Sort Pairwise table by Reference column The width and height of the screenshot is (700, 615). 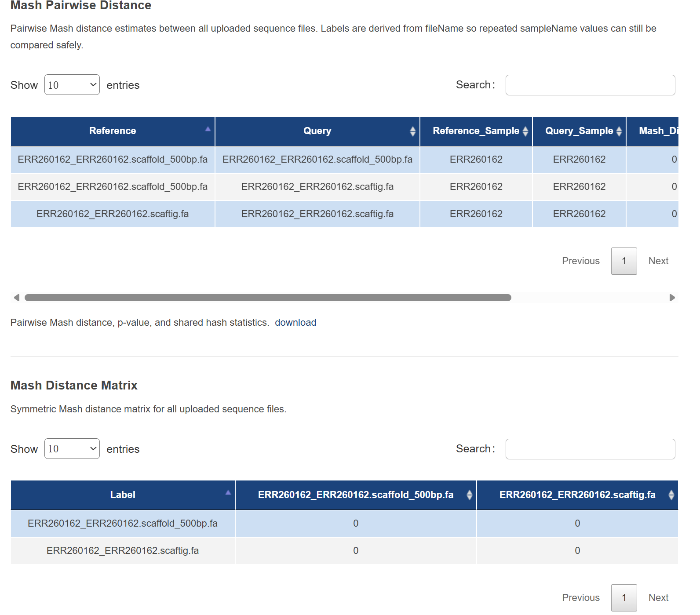coord(113,131)
